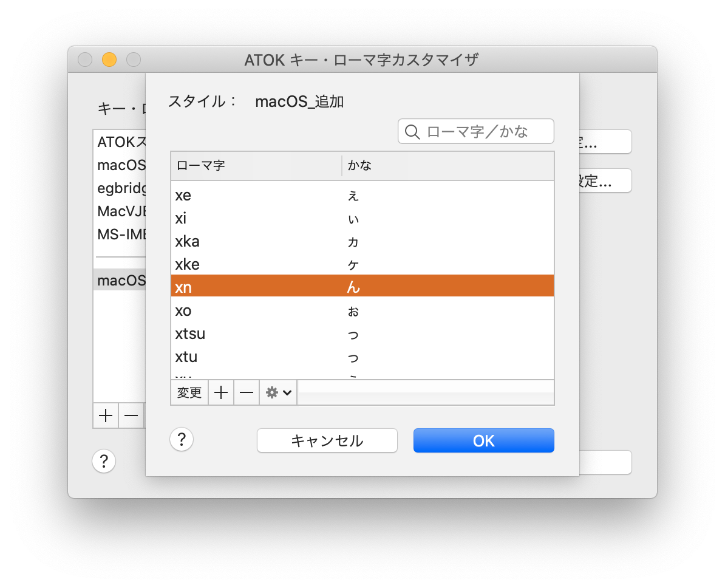Click the ヶ kana cell in xke row
Image resolution: width=725 pixels, height=588 pixels.
353,265
